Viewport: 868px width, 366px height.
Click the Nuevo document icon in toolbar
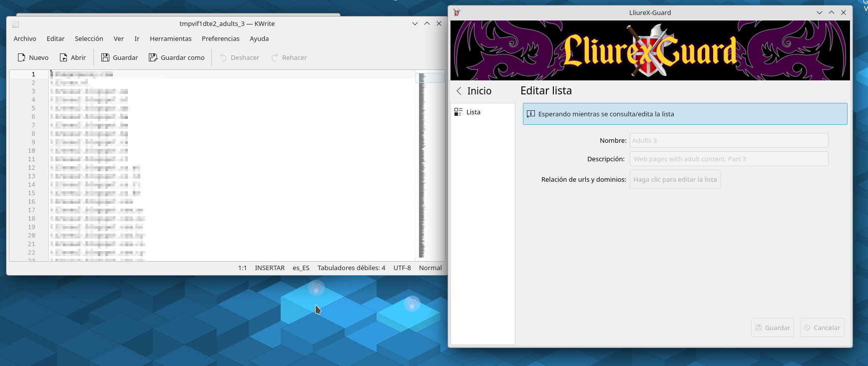pyautogui.click(x=21, y=58)
